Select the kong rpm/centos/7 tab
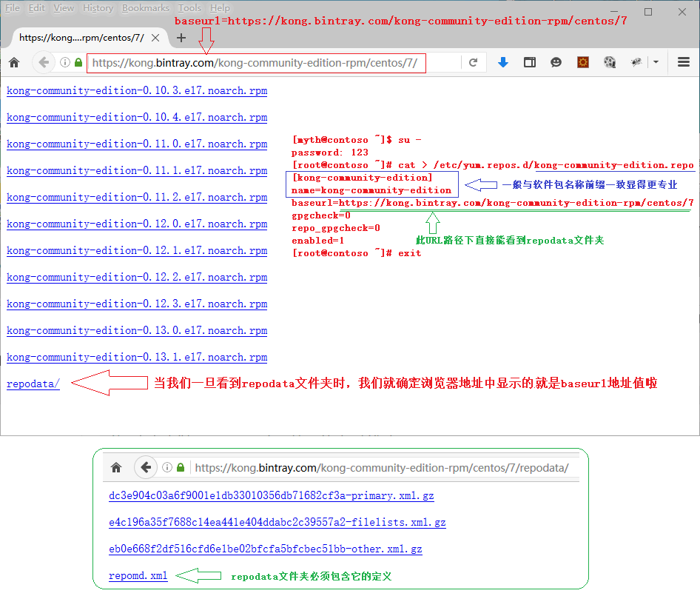Screen dimensions: 700x599 81,38
